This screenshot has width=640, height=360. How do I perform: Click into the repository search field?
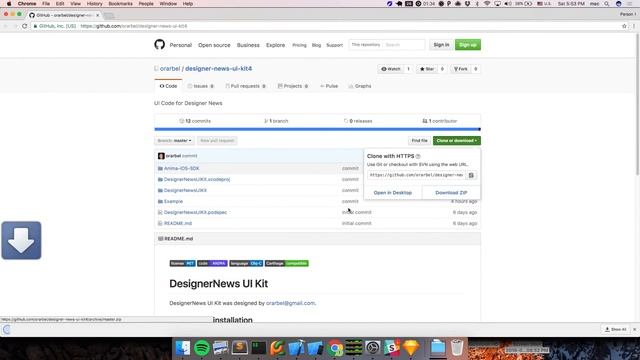(x=403, y=44)
